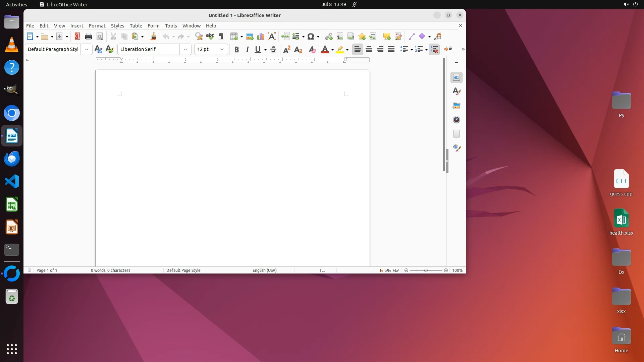Open the sidebar Gallery panel icon
The width and height of the screenshot is (644, 362).
pyautogui.click(x=457, y=106)
